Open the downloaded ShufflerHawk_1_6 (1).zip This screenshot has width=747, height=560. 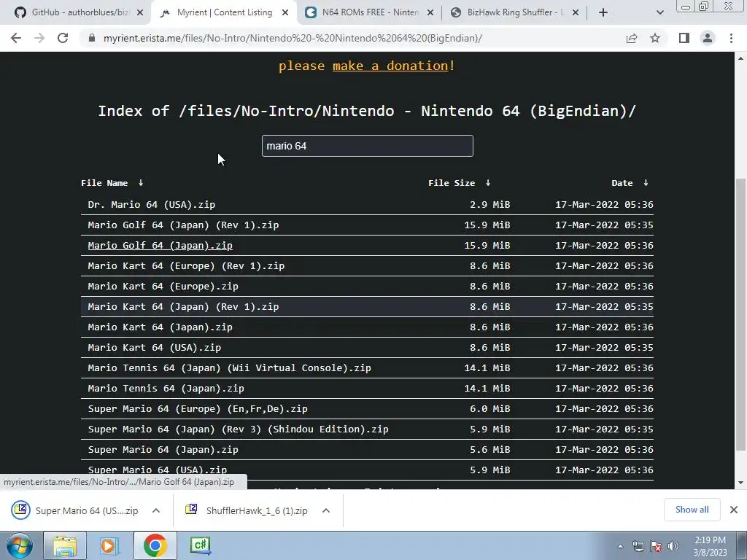pyautogui.click(x=247, y=510)
